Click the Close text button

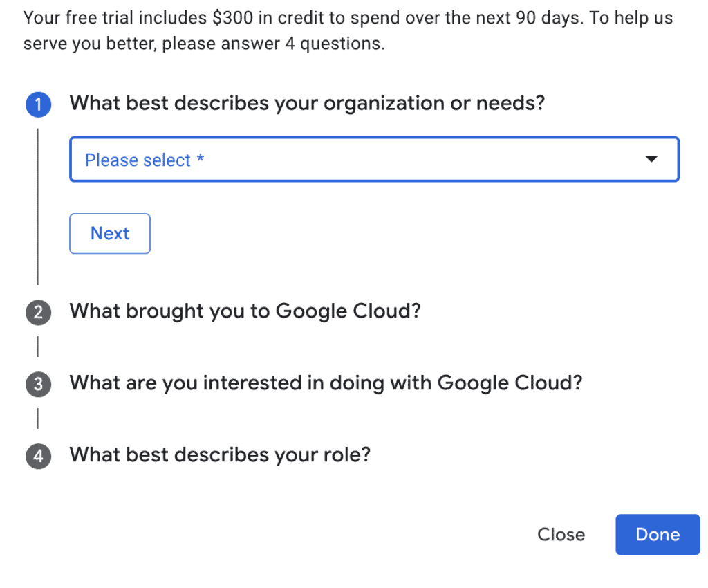[x=560, y=534]
